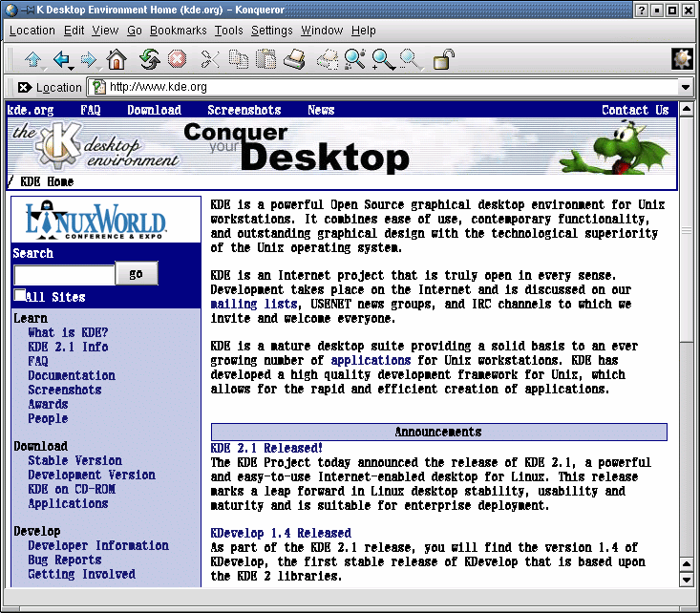700x613 pixels.
Task: Click the News link in top navigation
Action: point(321,110)
